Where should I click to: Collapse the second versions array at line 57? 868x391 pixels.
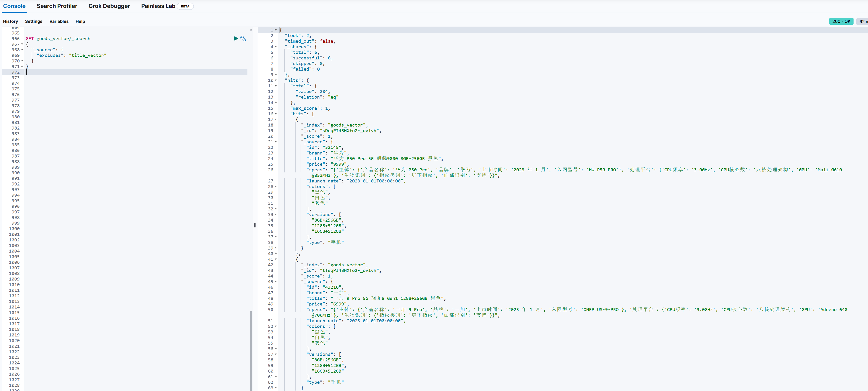[x=276, y=354]
